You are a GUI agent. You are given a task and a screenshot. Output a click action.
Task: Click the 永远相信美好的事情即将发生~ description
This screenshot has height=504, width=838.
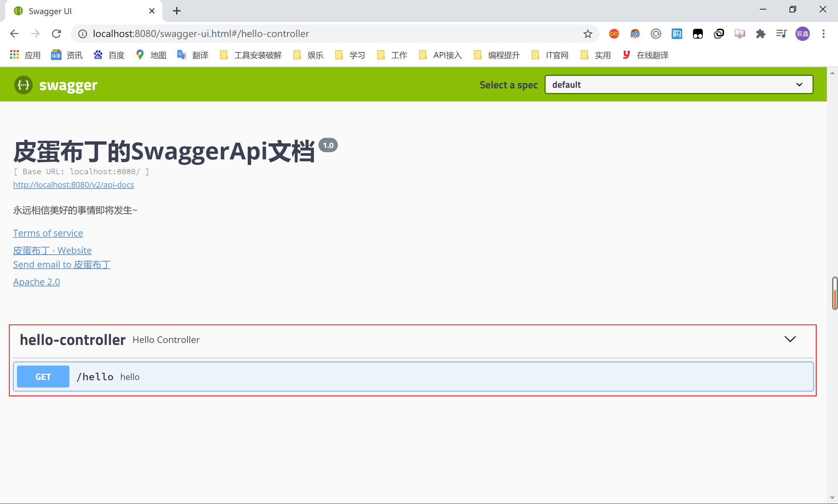click(x=75, y=210)
